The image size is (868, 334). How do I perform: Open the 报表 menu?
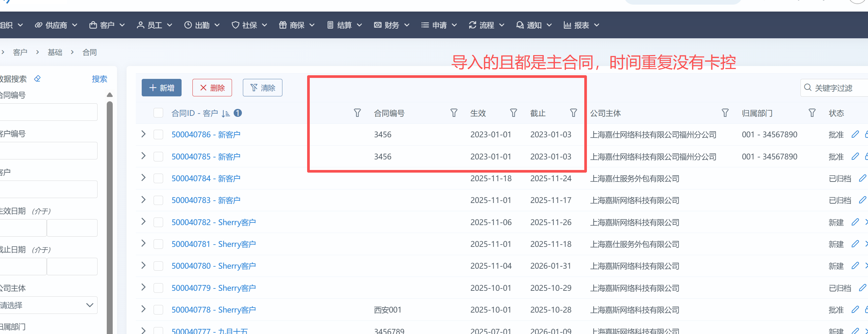tap(581, 25)
